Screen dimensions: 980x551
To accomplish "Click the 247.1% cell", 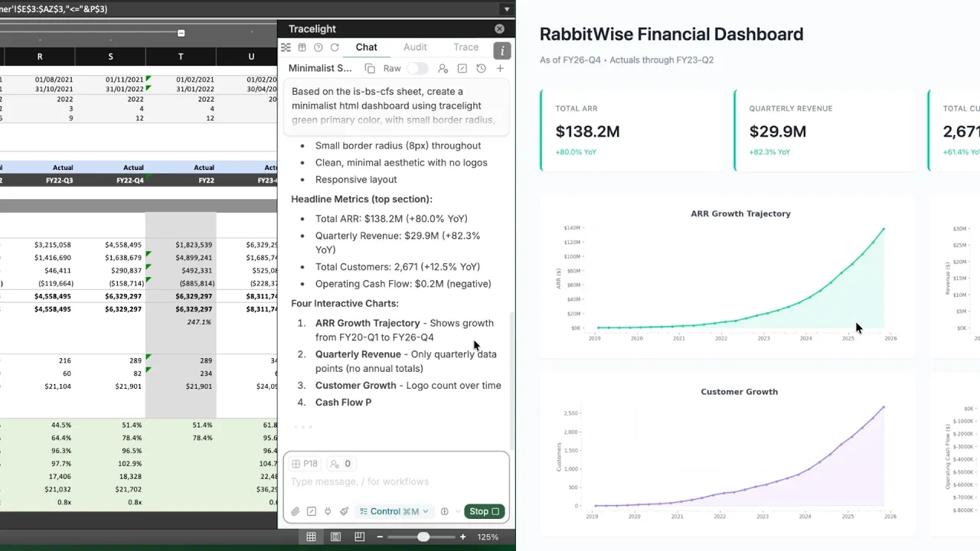I will [x=199, y=322].
